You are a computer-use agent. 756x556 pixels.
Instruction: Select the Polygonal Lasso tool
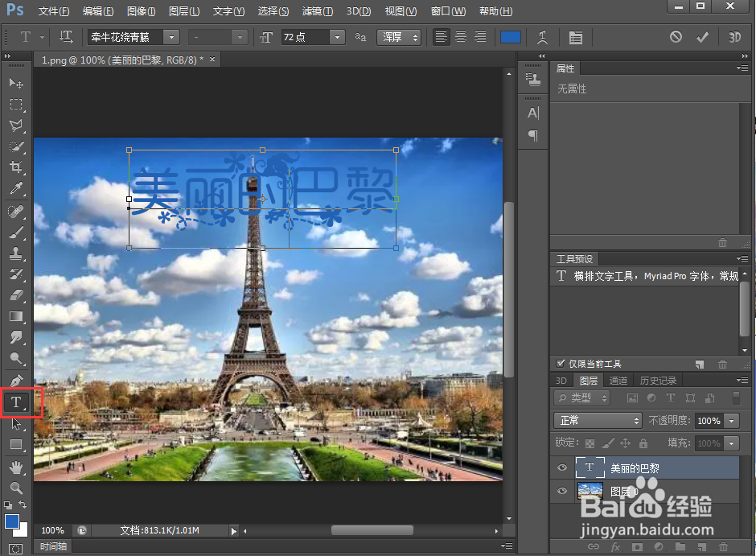pos(16,126)
